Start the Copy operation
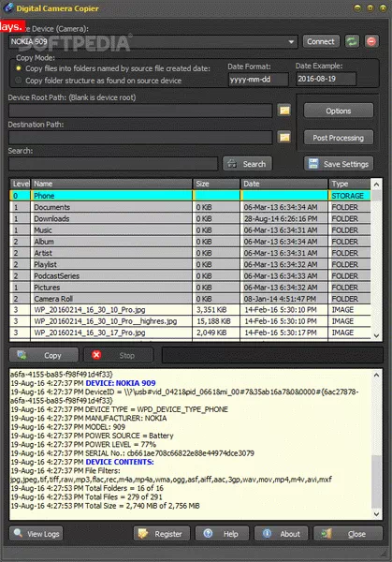 coord(44,355)
